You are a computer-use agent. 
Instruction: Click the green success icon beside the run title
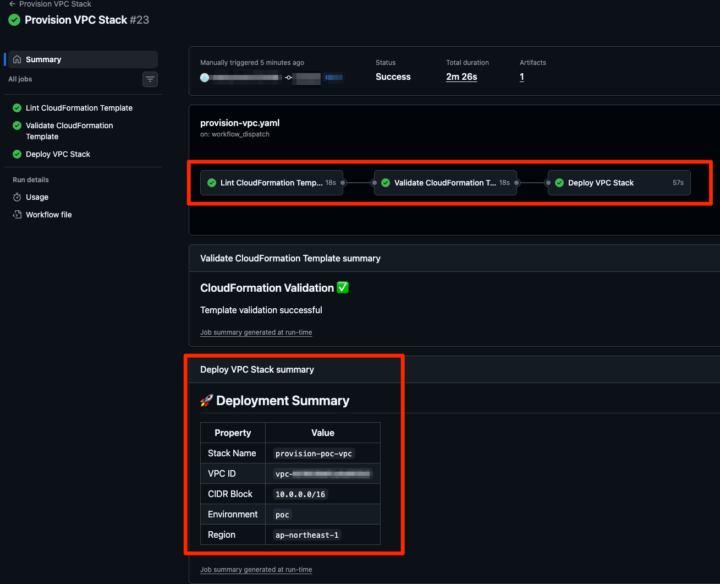point(15,20)
